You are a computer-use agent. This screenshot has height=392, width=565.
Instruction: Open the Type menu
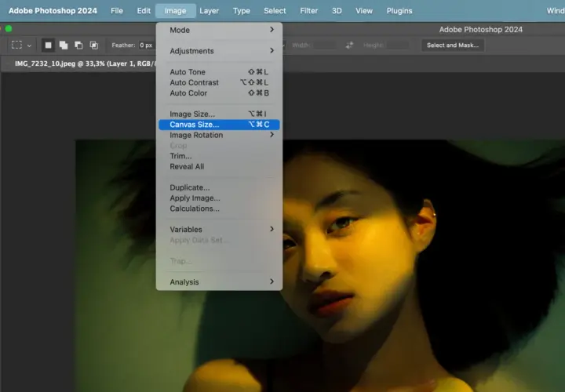(242, 11)
